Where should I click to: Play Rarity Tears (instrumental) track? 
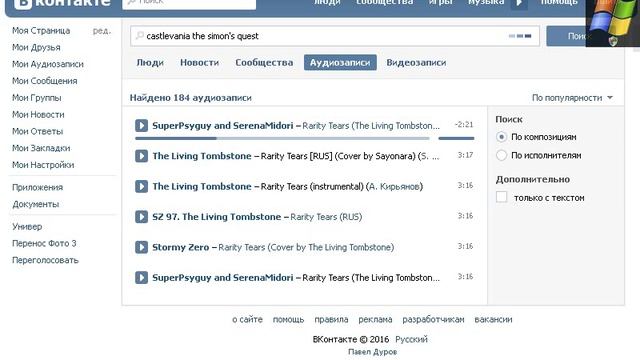pyautogui.click(x=141, y=186)
